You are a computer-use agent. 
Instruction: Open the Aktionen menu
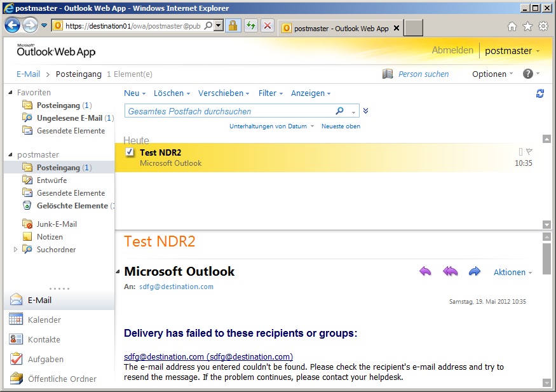[x=513, y=272]
